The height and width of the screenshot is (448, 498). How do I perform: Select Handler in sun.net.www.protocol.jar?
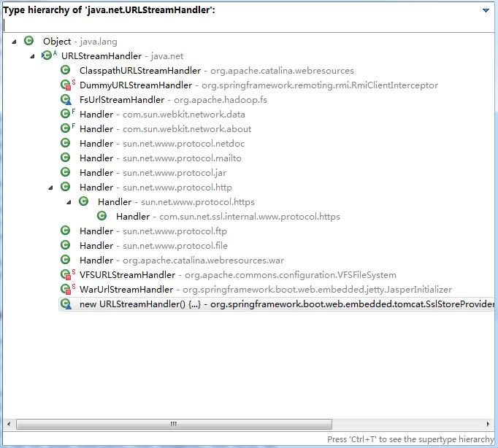pos(96,173)
